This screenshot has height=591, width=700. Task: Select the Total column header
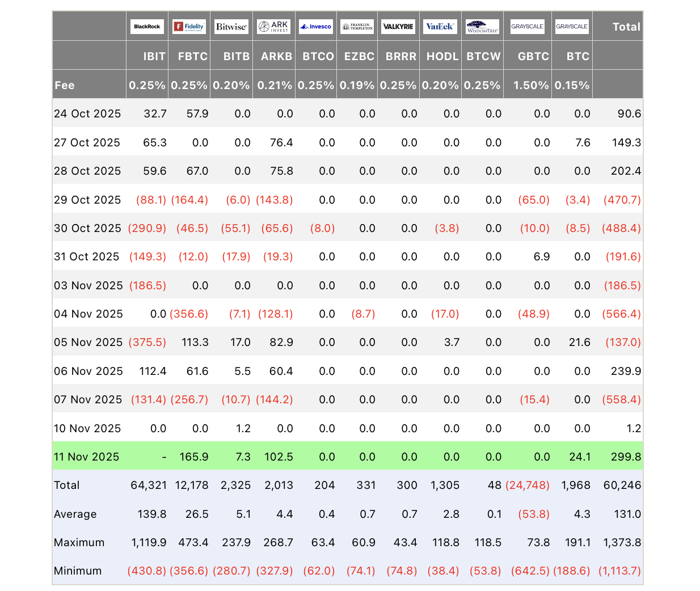[x=626, y=27]
